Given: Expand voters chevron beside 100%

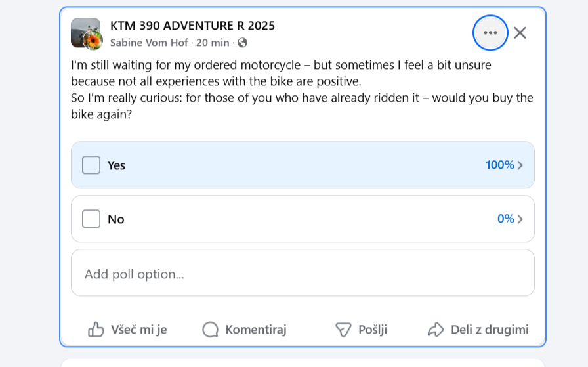Looking at the screenshot, I should click(x=520, y=165).
